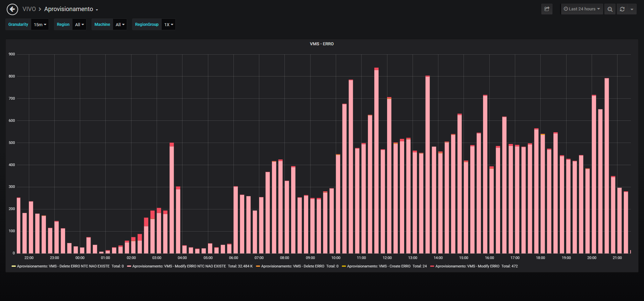The height and width of the screenshot is (301, 644).
Task: Click the 800-high bar near 13:30
Action: point(428,164)
